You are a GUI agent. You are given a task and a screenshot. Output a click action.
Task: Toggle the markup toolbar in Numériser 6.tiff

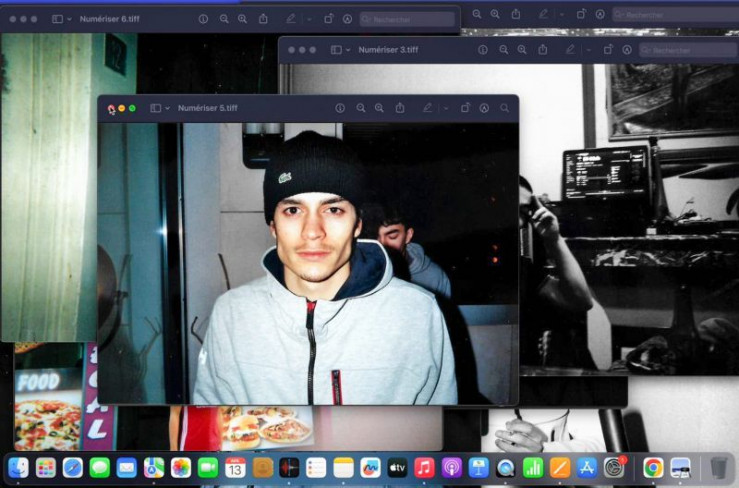tap(347, 19)
